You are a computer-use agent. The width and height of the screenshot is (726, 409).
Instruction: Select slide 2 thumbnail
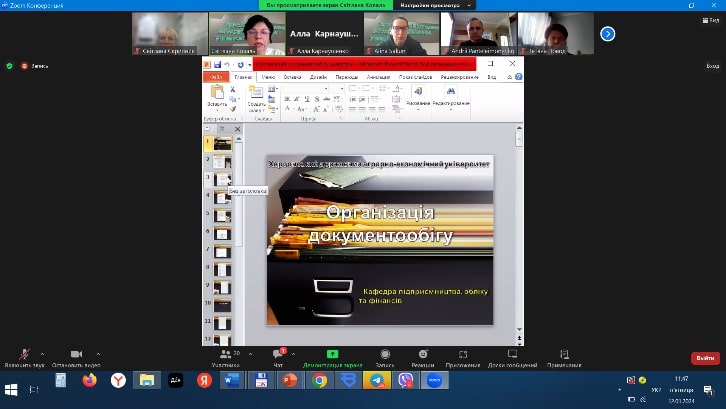click(222, 162)
